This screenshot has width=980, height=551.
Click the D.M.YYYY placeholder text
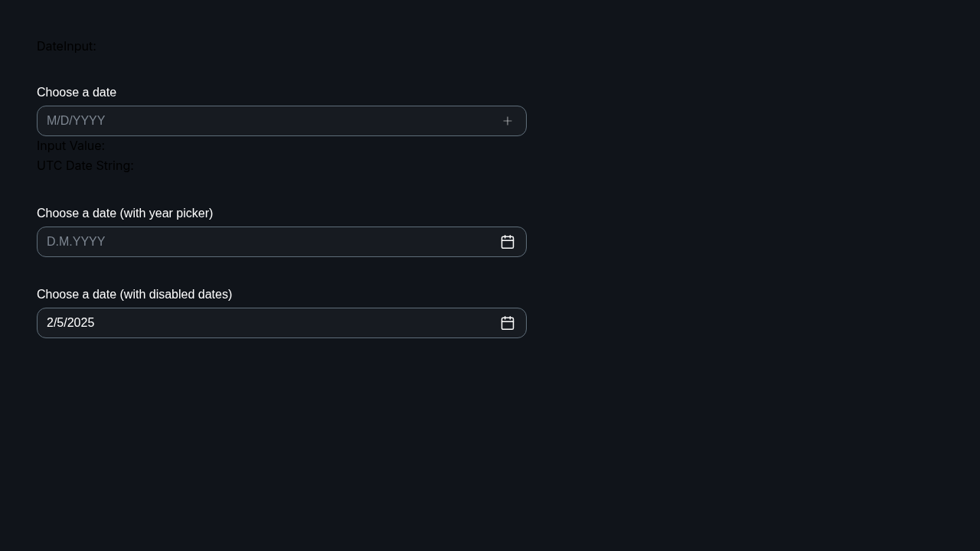point(76,242)
